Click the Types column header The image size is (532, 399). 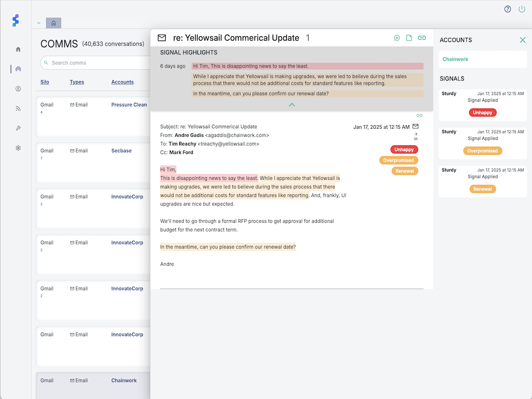tap(77, 82)
